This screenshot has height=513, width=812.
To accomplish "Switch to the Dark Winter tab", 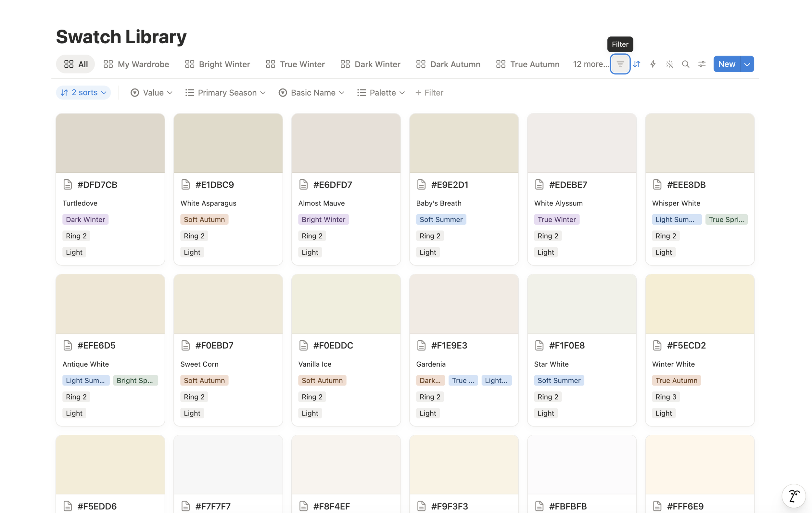I will [x=370, y=64].
